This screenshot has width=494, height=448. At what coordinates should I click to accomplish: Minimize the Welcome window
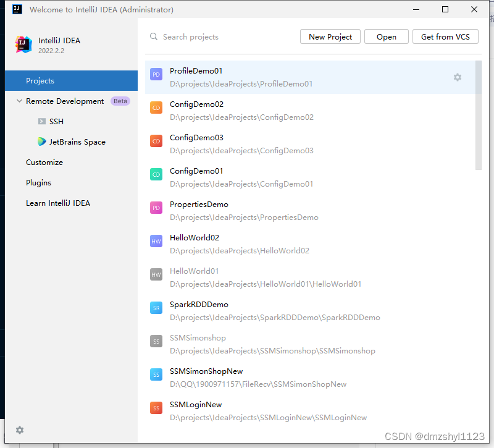[416, 9]
